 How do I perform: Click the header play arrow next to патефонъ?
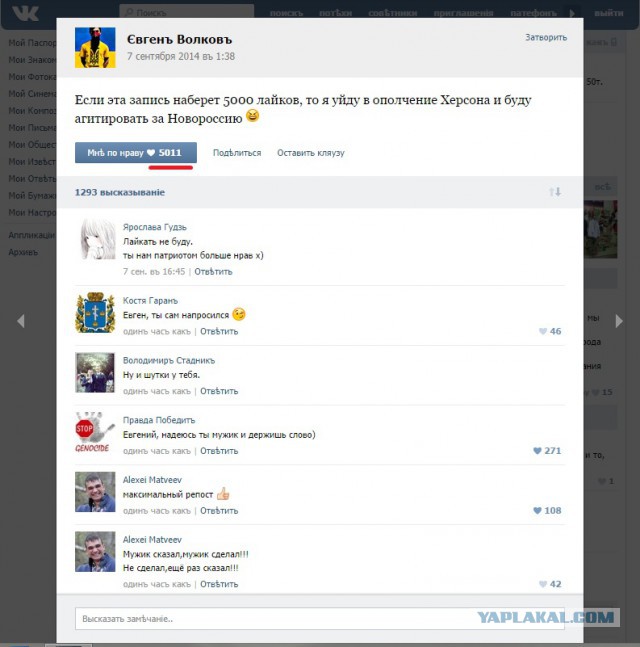(x=572, y=13)
